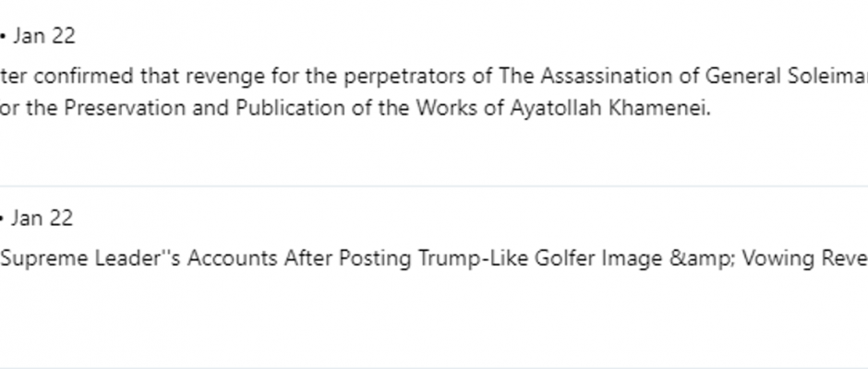The height and width of the screenshot is (369, 868).
Task: Open the second post's Jan 22 timestamp
Action: (x=42, y=218)
